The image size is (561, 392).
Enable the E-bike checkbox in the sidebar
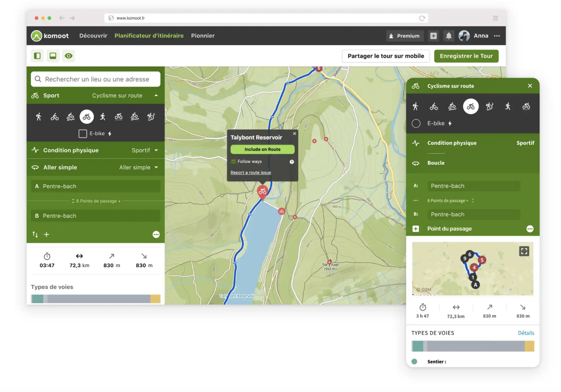(83, 133)
